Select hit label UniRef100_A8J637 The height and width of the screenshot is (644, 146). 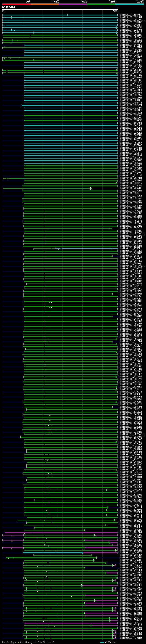[131, 72]
